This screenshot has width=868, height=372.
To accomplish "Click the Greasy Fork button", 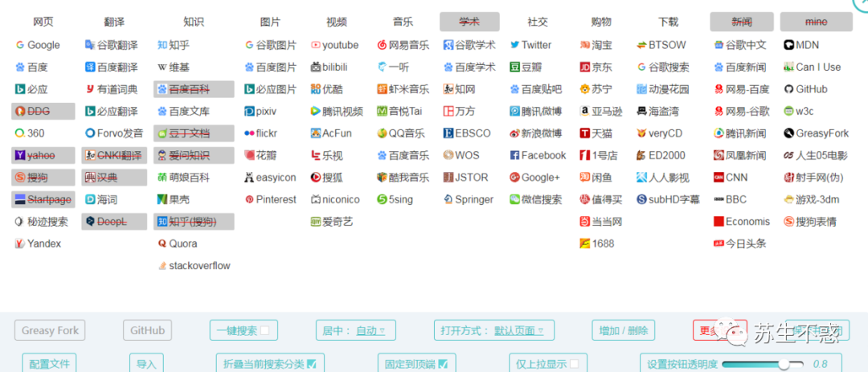I will (50, 331).
